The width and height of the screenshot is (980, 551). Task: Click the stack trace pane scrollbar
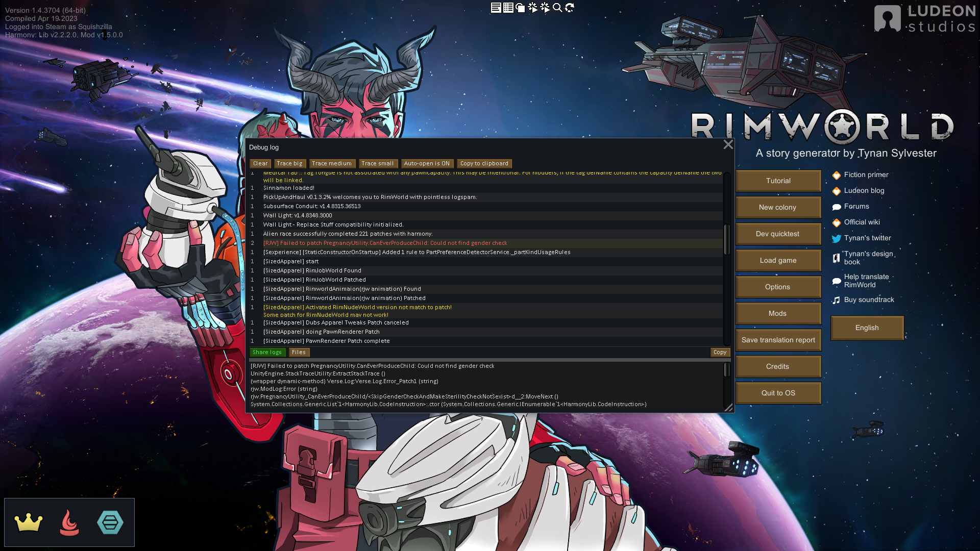click(727, 369)
